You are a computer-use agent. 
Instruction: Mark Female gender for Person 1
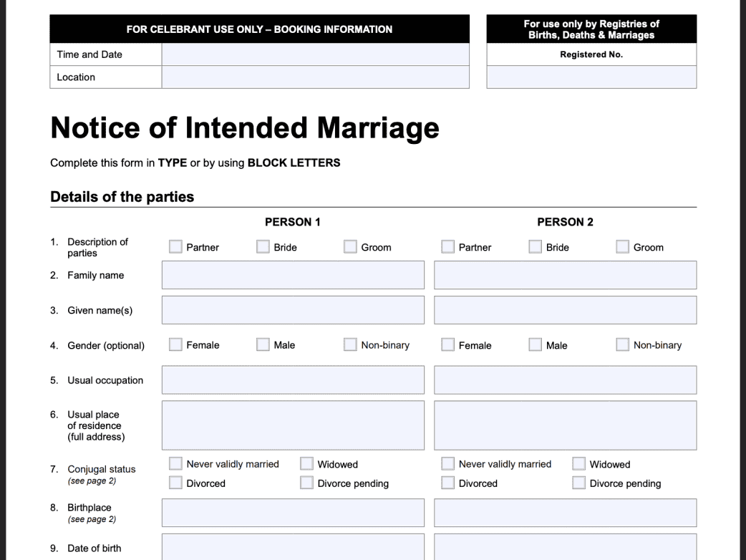[175, 345]
